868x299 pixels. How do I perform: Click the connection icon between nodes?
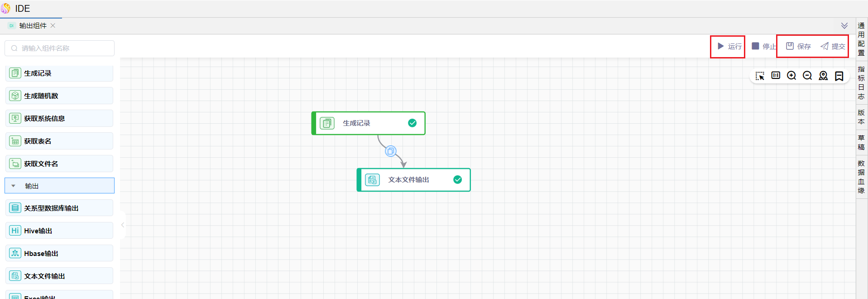coord(390,151)
